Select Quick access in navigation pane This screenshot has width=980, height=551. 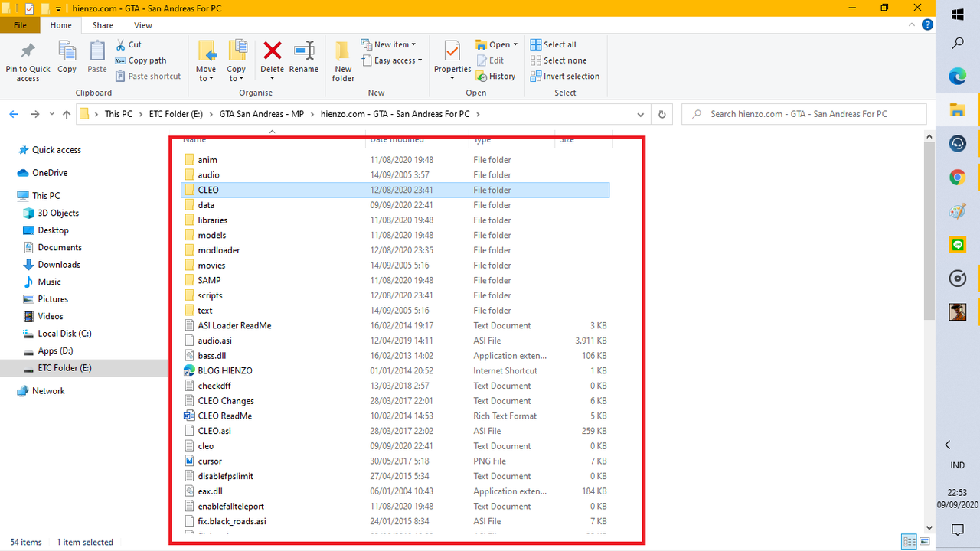pos(56,150)
